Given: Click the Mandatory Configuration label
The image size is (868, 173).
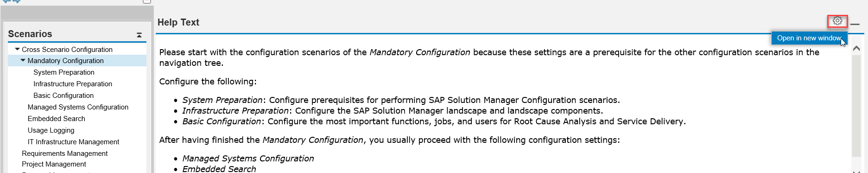Looking at the screenshot, I should pyautogui.click(x=65, y=61).
